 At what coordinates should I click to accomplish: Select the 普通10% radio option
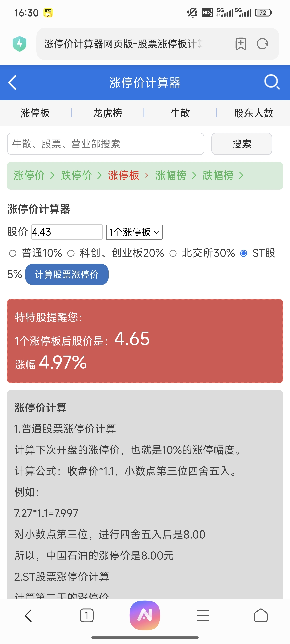tap(13, 253)
